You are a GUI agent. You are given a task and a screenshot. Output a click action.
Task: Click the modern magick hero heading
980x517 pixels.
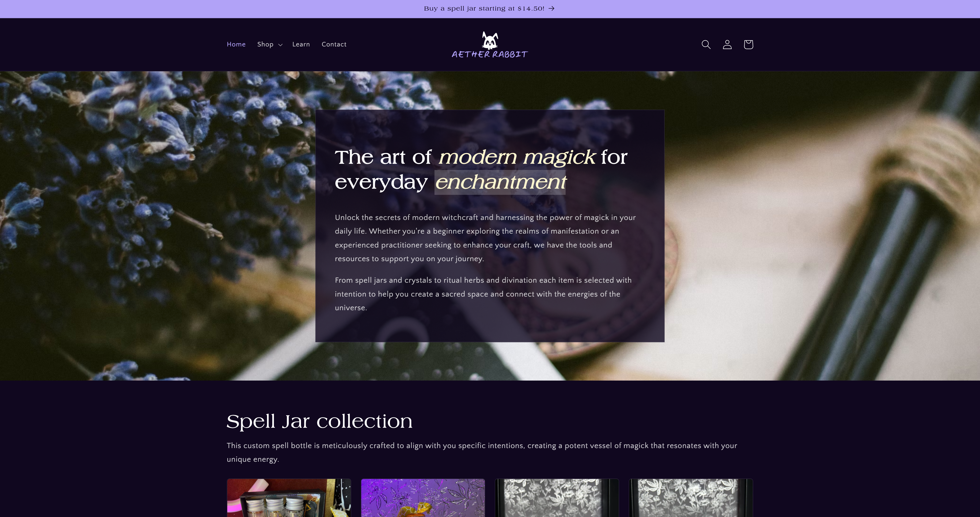pyautogui.click(x=481, y=169)
